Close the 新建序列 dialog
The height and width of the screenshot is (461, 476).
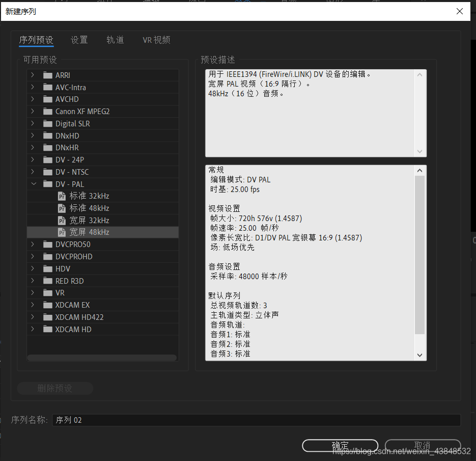[460, 12]
